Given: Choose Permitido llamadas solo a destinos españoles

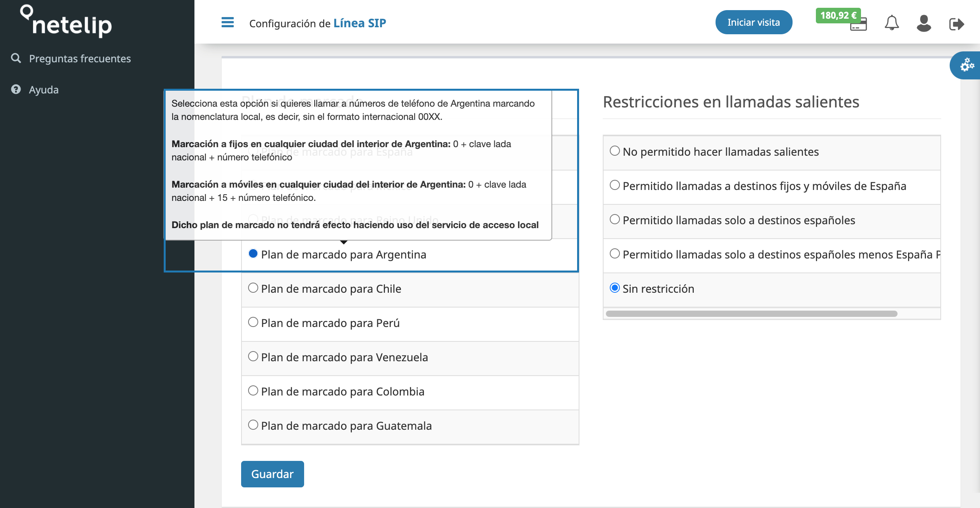Looking at the screenshot, I should pos(615,219).
